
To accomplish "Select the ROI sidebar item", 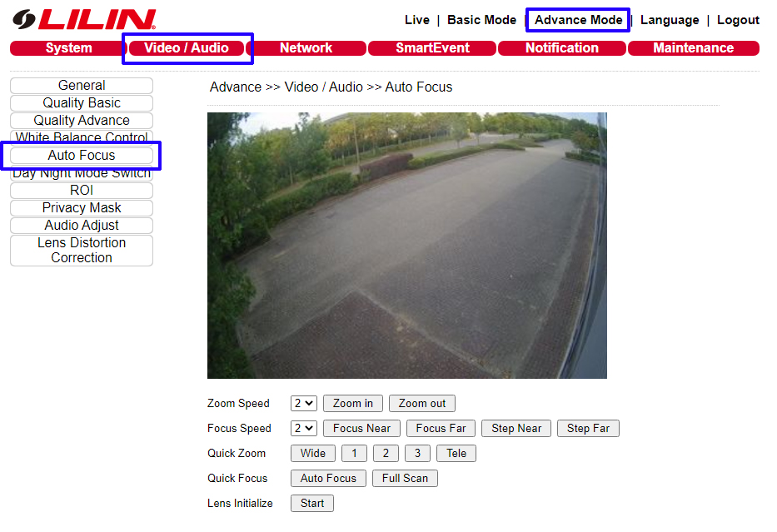I will (x=82, y=190).
